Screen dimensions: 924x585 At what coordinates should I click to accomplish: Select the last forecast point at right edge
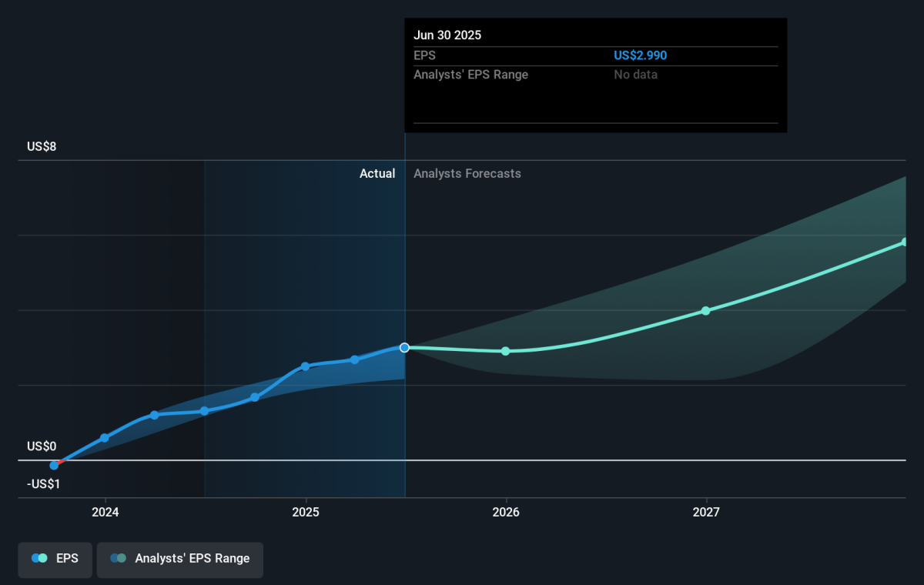tap(905, 242)
